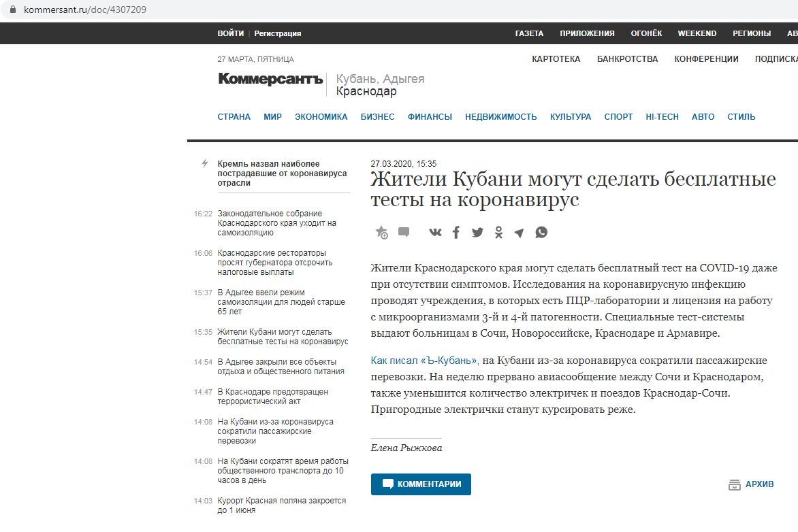This screenshot has width=798, height=532.
Task: Open the ЭКОНОМИКА section
Action: click(x=321, y=117)
